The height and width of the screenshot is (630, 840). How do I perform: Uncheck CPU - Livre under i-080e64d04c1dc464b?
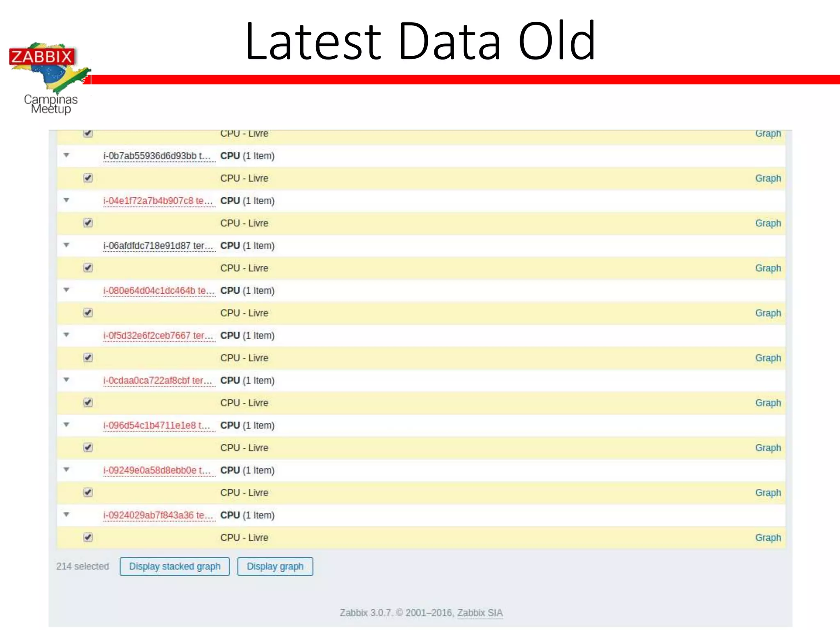coord(88,313)
